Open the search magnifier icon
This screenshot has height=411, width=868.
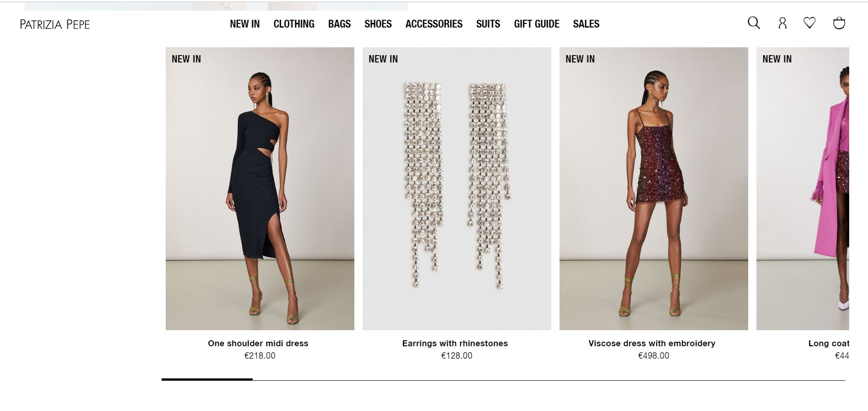pos(754,23)
